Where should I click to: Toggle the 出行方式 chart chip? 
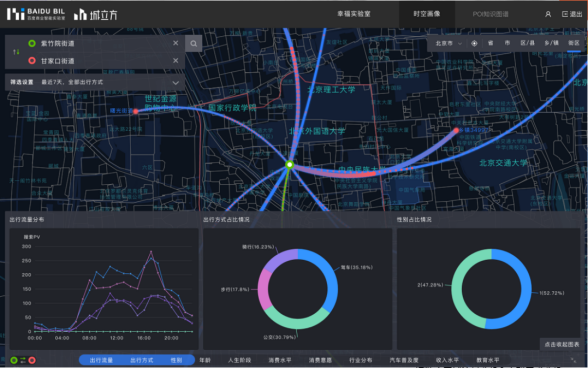tap(141, 360)
